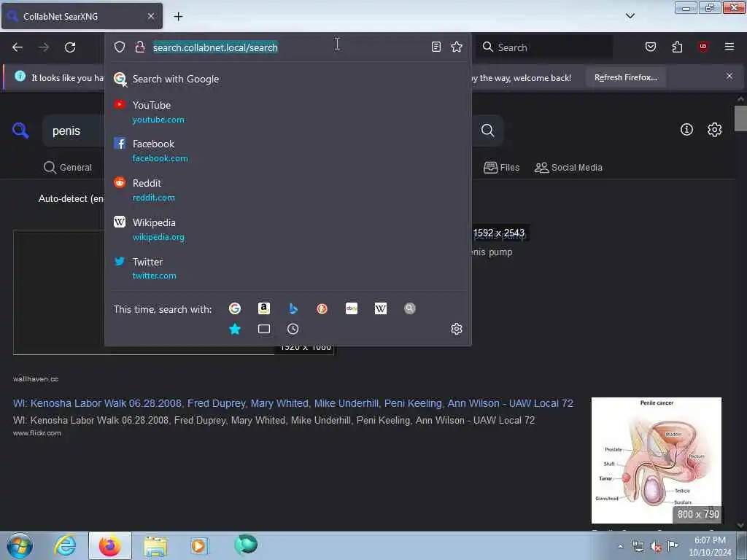Search this time with gray magnifier engine
This screenshot has width=747, height=560.
[x=410, y=308]
